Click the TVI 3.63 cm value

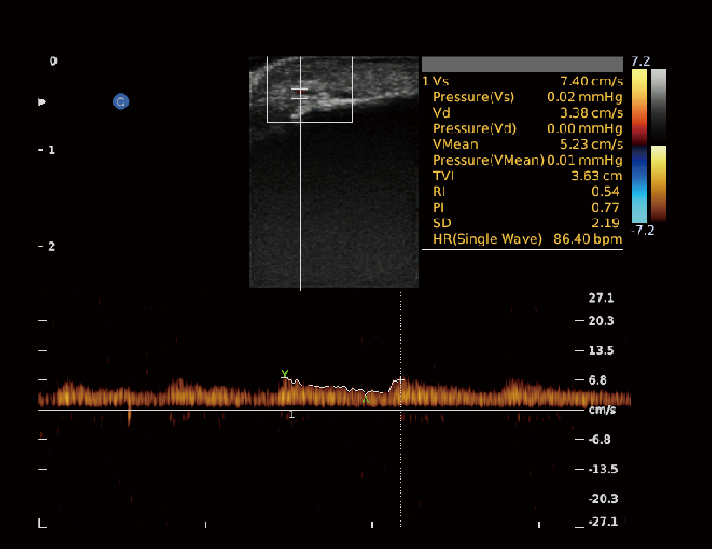[x=522, y=176]
